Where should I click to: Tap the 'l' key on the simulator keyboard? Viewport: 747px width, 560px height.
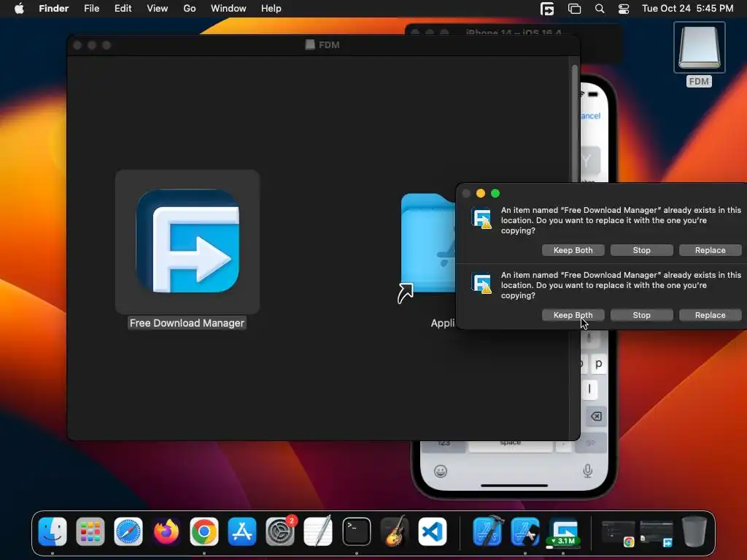[589, 389]
